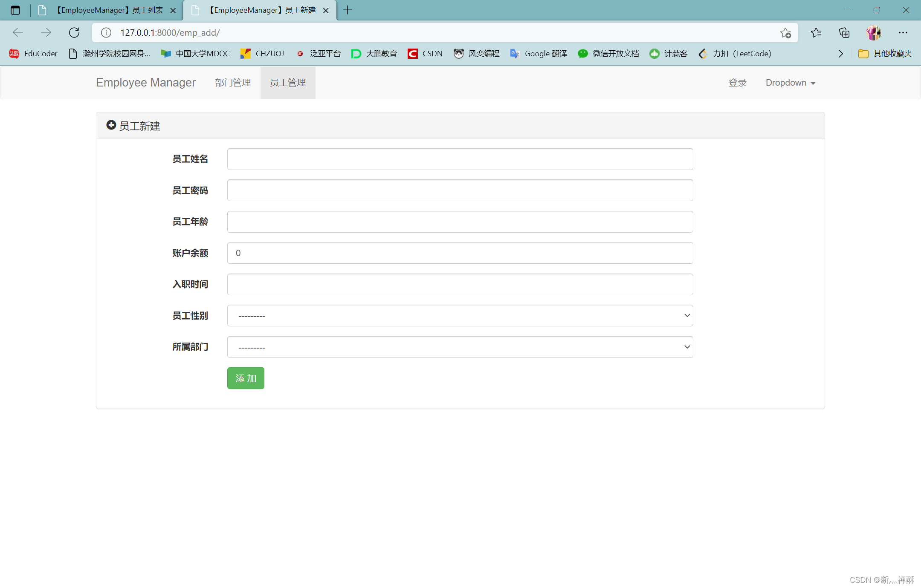Click the site information icon in address bar

(x=106, y=32)
